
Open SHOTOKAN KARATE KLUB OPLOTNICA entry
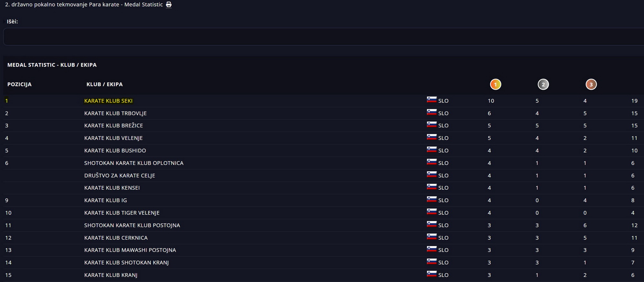point(134,163)
